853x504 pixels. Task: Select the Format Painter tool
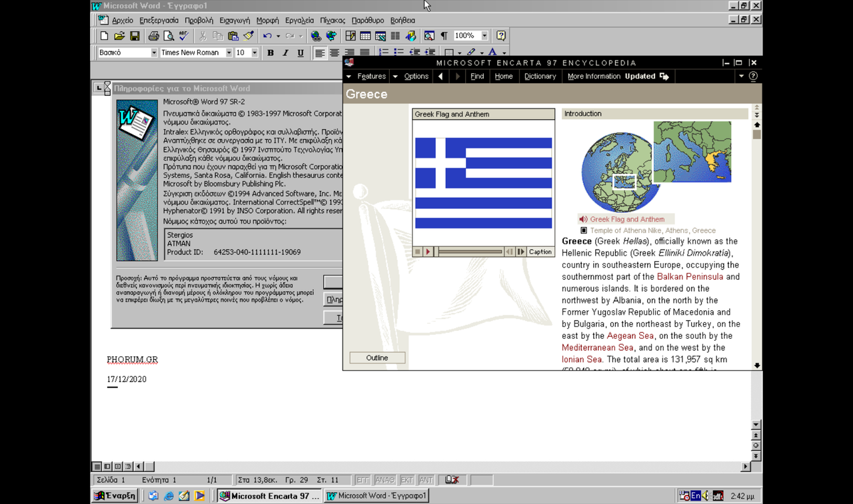tap(249, 36)
